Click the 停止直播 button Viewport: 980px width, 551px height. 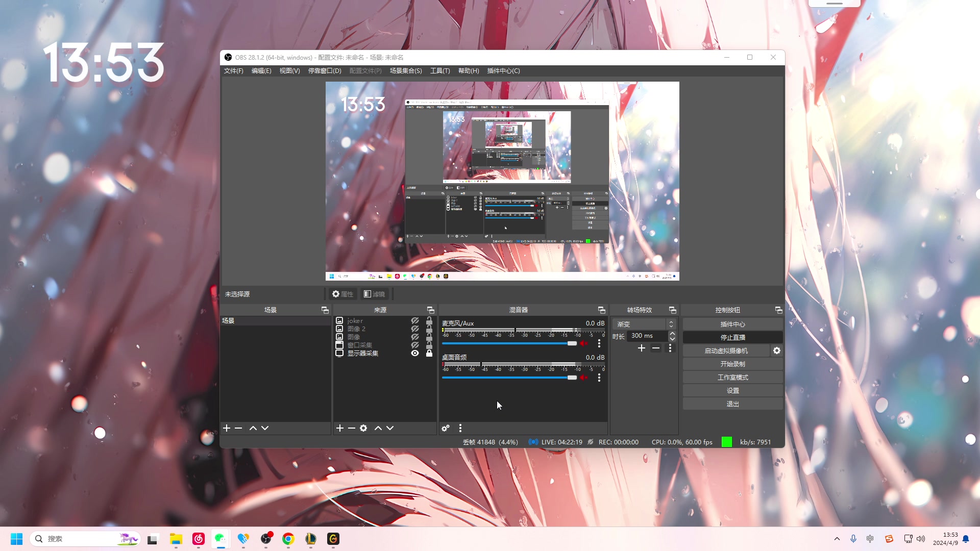click(732, 337)
